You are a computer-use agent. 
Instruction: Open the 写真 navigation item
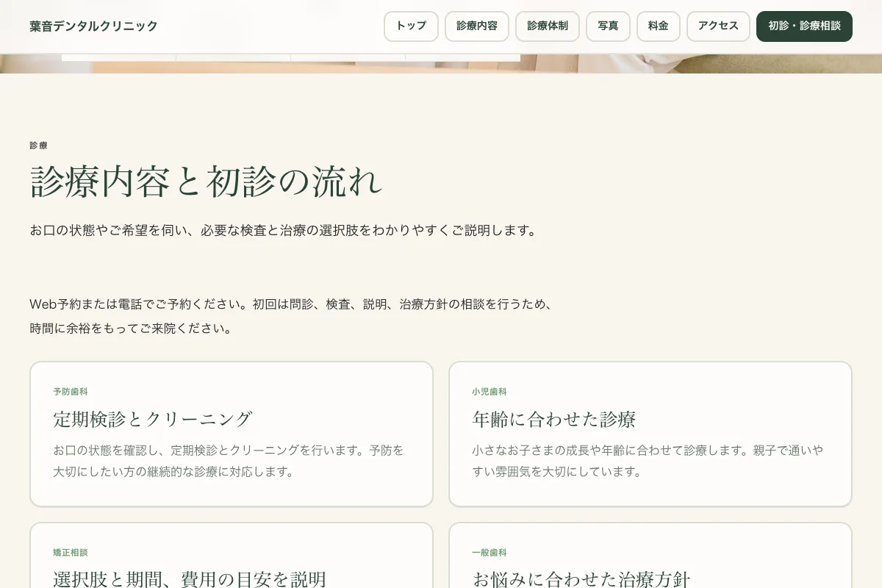[608, 26]
